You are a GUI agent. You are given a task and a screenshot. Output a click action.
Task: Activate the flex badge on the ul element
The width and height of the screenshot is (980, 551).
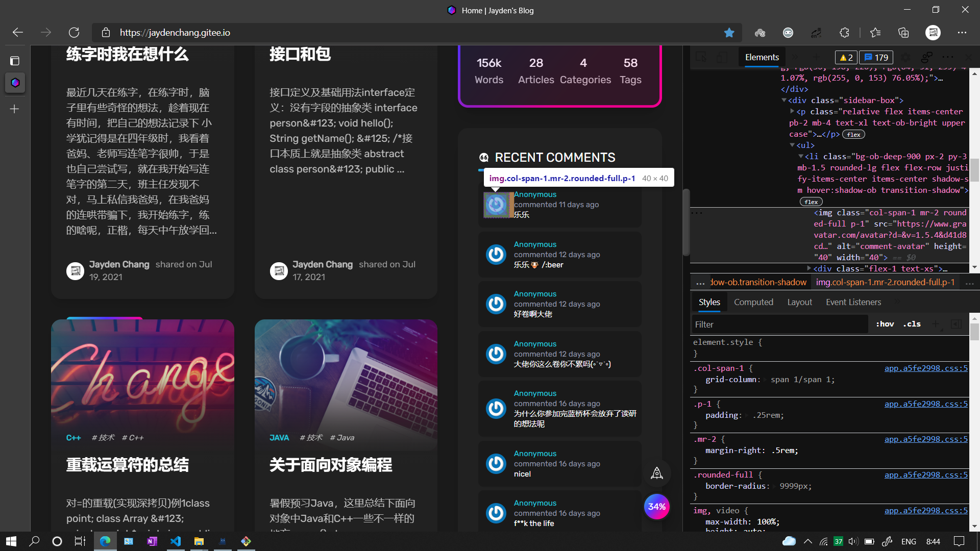(811, 202)
